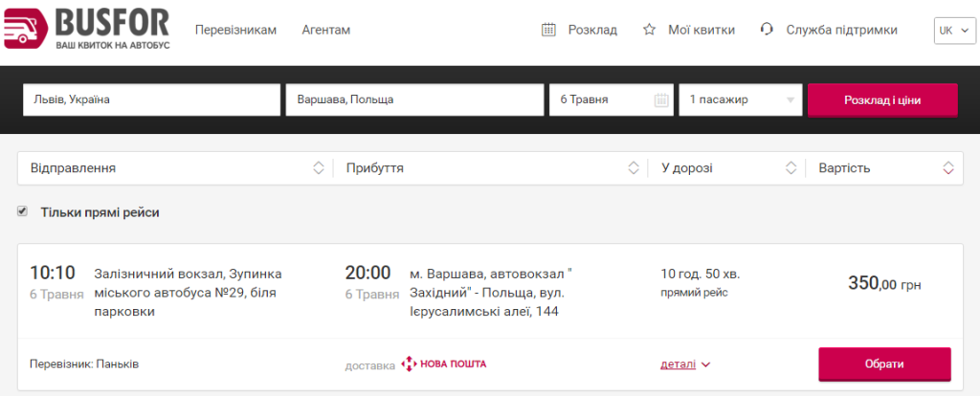Sort results by У дорозі column

[687, 168]
